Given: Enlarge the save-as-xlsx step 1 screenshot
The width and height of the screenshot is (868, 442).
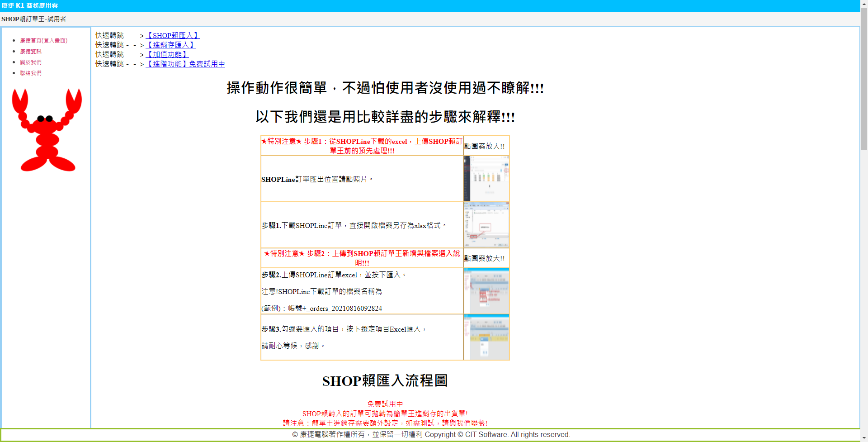Looking at the screenshot, I should click(x=486, y=225).
